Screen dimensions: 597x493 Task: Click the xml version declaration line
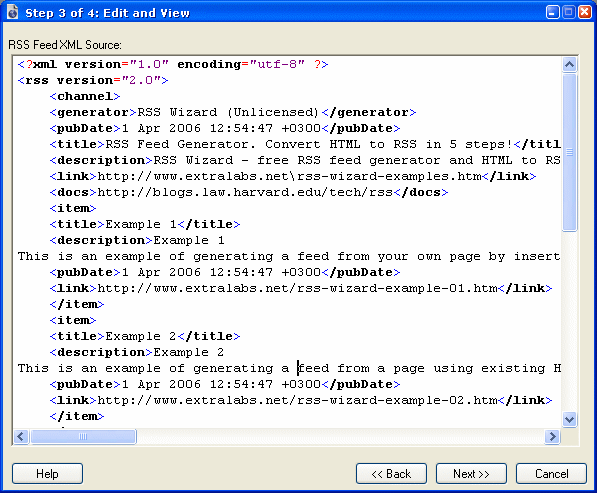click(x=173, y=64)
